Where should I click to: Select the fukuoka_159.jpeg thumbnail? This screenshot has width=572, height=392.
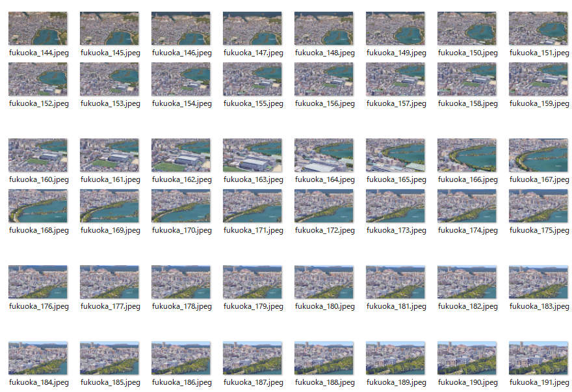538,79
